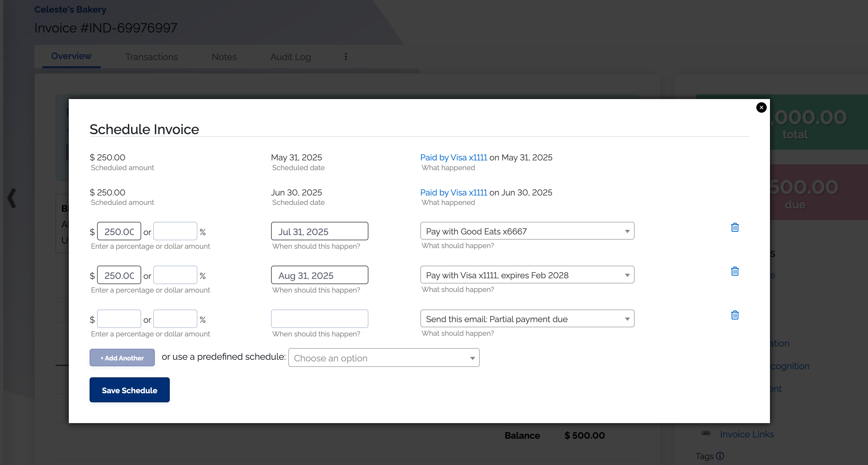The width and height of the screenshot is (868, 465).
Task: Open the Celeste's Bakery customer link
Action: pos(70,9)
